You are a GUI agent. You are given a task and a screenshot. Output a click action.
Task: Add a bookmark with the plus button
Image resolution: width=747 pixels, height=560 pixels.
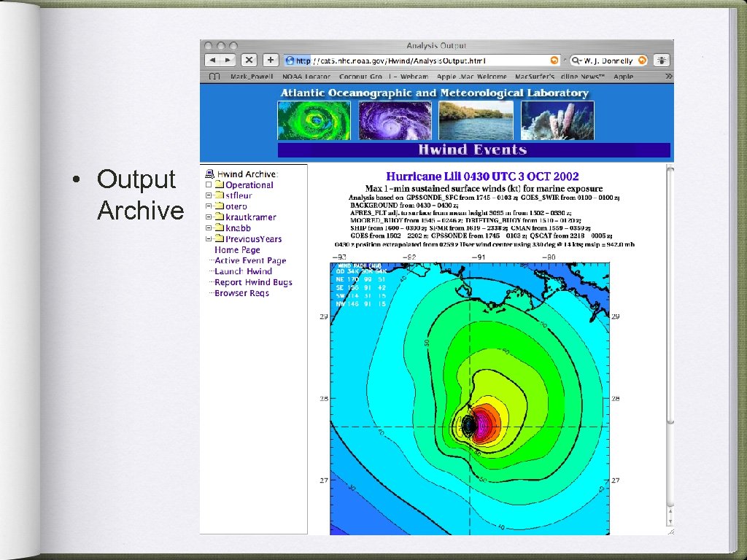click(271, 60)
